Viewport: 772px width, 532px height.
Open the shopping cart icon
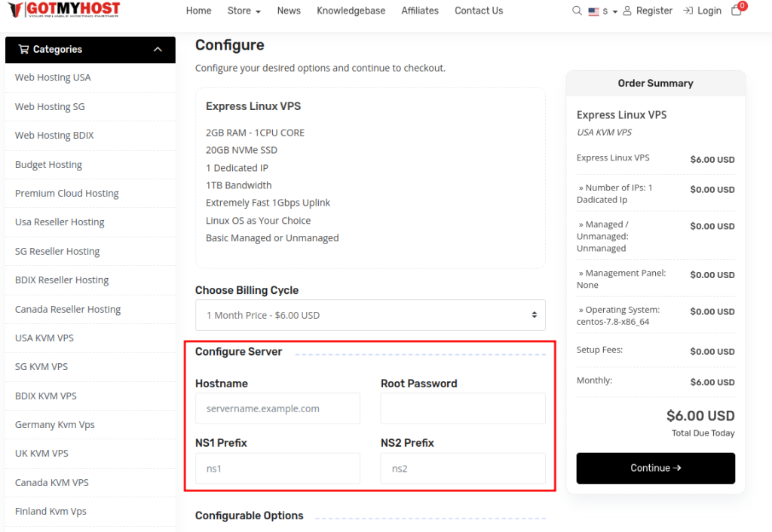[x=737, y=11]
